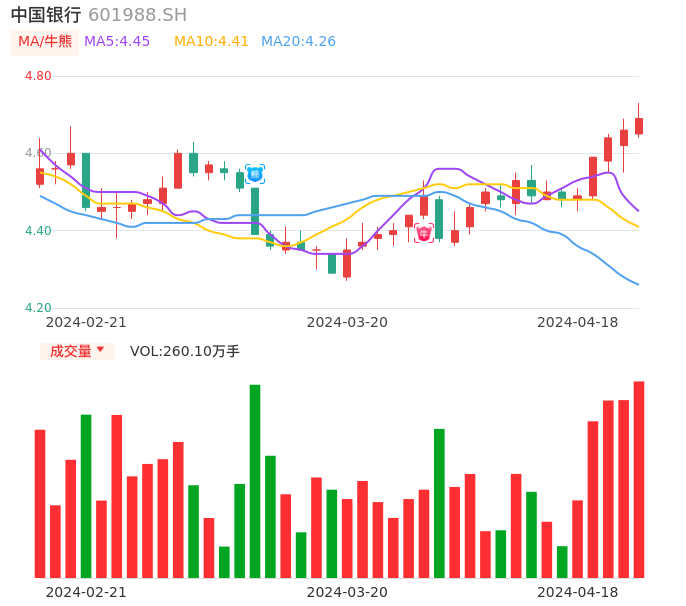686x606 pixels.
Task: Click the 中国银行 stock name title
Action: click(x=46, y=15)
